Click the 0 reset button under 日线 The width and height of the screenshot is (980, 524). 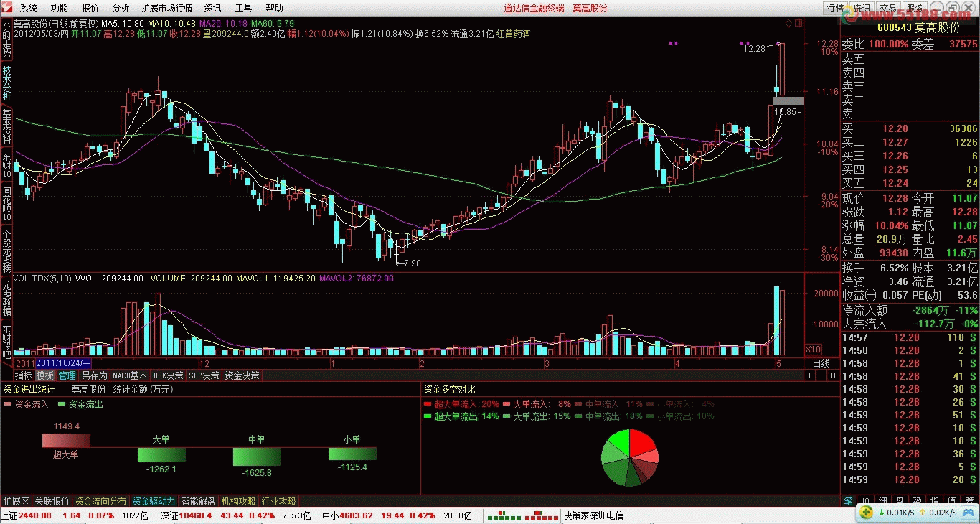pos(833,375)
